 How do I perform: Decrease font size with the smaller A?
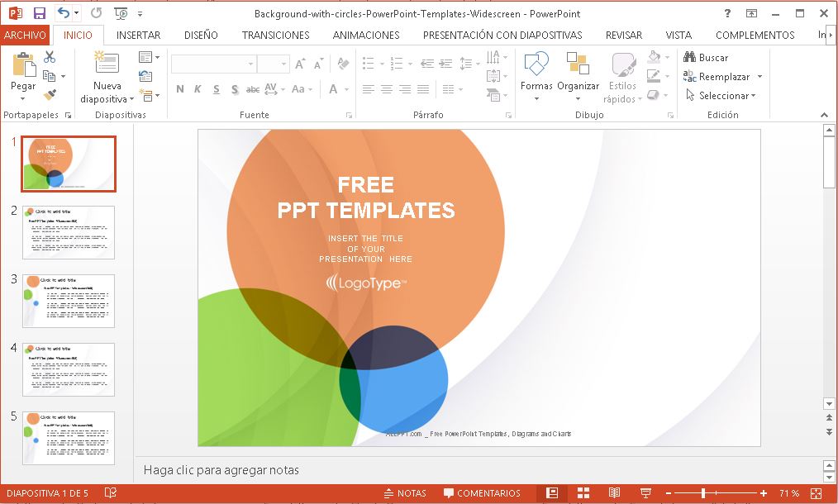coord(318,64)
